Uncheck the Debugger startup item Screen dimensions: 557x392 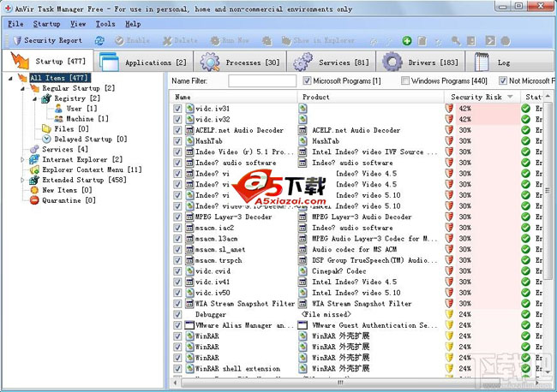pos(177,315)
